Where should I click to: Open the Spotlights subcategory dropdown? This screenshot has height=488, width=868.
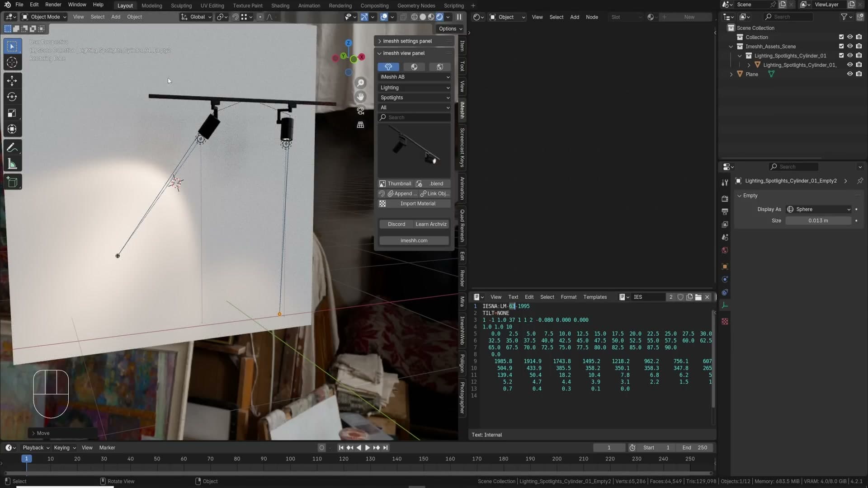pos(415,98)
